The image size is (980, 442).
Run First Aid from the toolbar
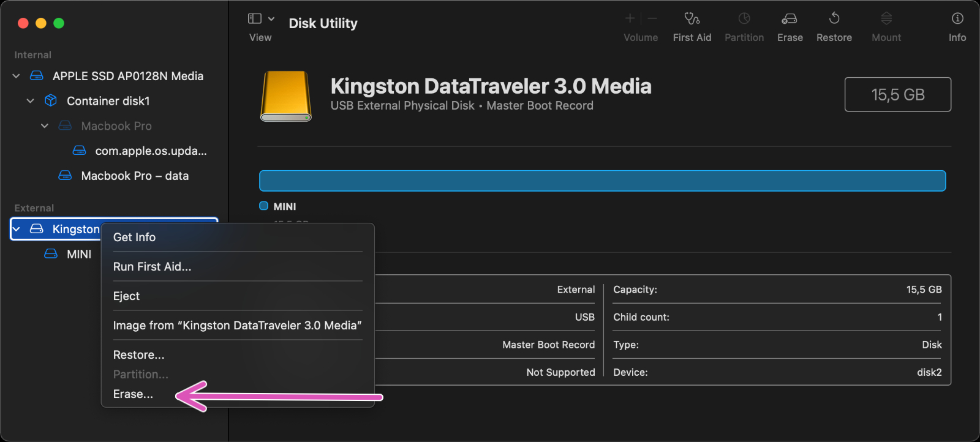(692, 18)
